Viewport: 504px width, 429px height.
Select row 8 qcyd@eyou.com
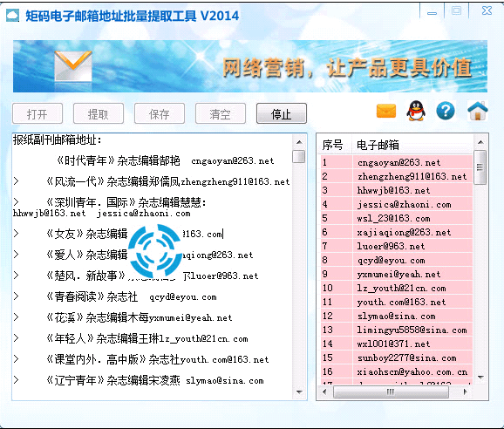397,260
